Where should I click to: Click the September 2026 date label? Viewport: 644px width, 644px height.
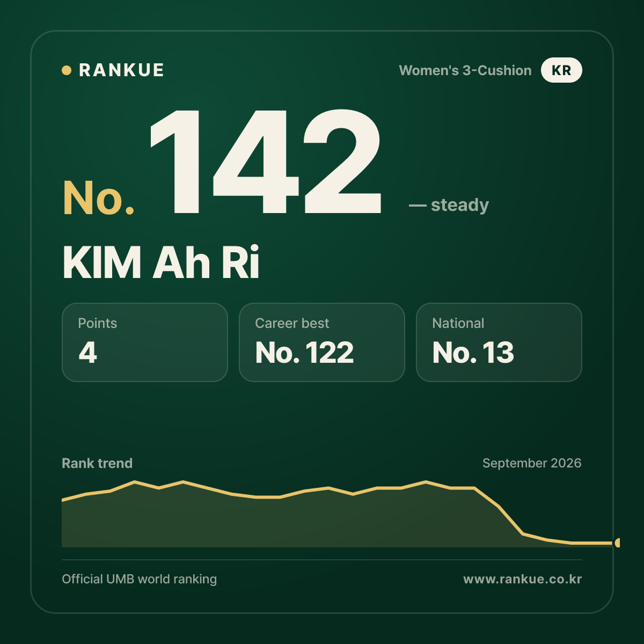pos(532,463)
